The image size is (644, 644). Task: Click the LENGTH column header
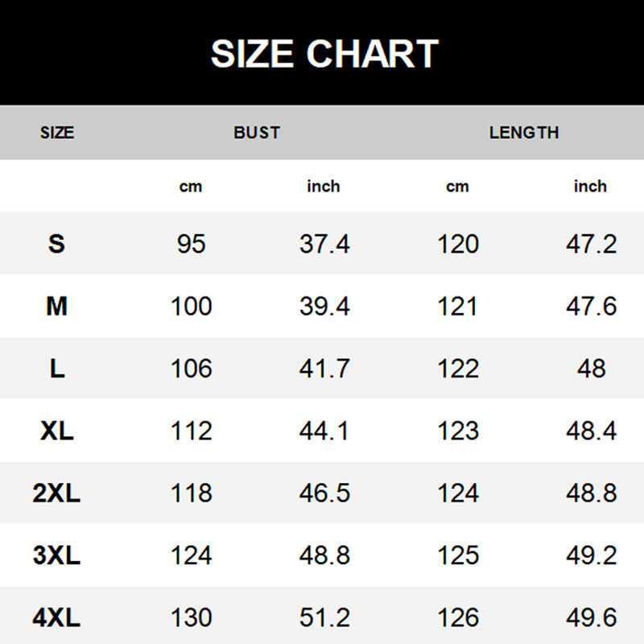[523, 133]
